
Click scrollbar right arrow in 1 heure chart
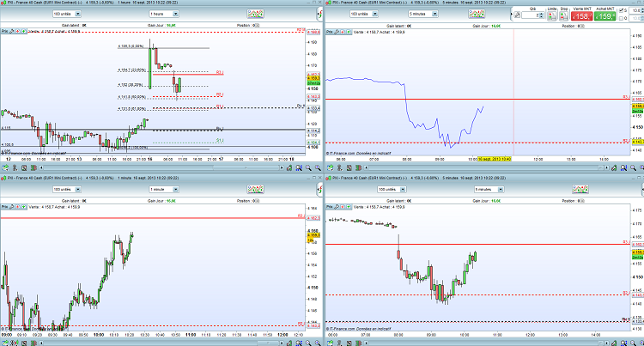(x=282, y=167)
